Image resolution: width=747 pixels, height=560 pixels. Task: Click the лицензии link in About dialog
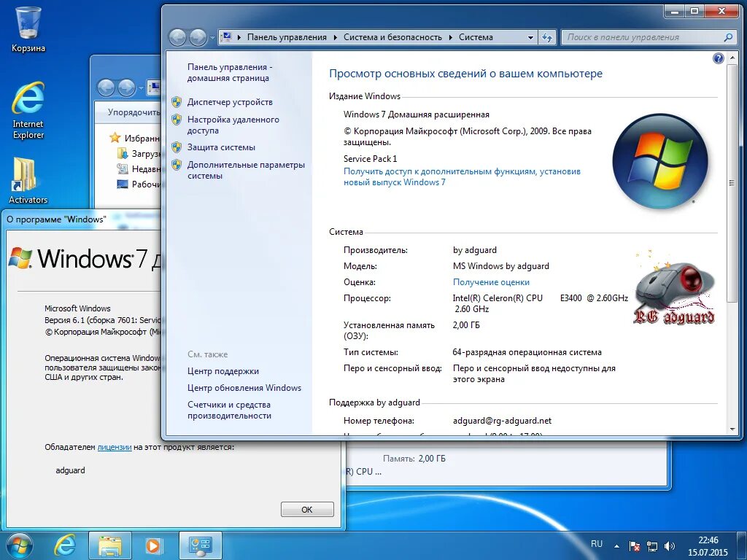click(115, 447)
